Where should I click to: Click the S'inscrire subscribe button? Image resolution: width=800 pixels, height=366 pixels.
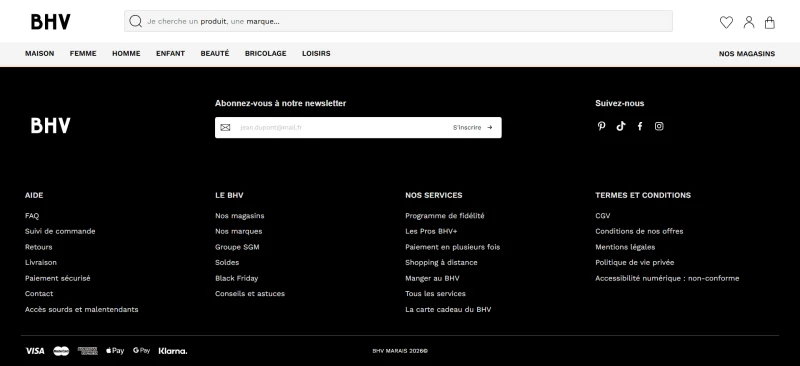coord(472,128)
